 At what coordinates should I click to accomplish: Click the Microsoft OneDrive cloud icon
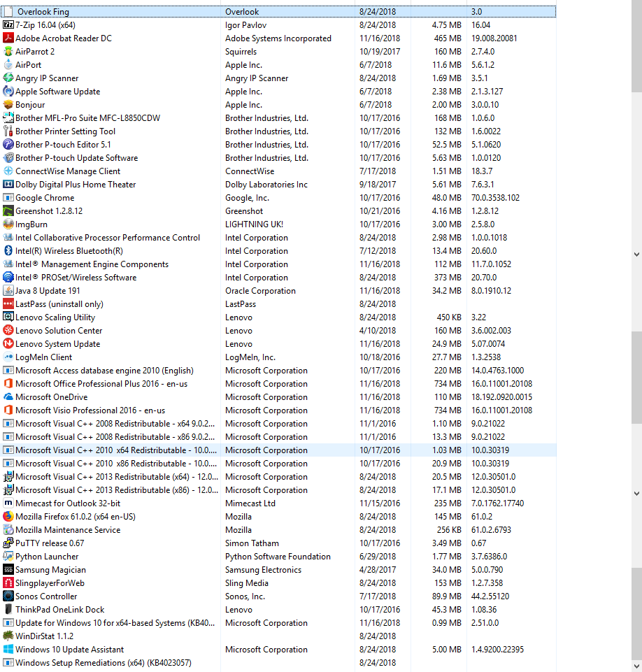click(8, 397)
